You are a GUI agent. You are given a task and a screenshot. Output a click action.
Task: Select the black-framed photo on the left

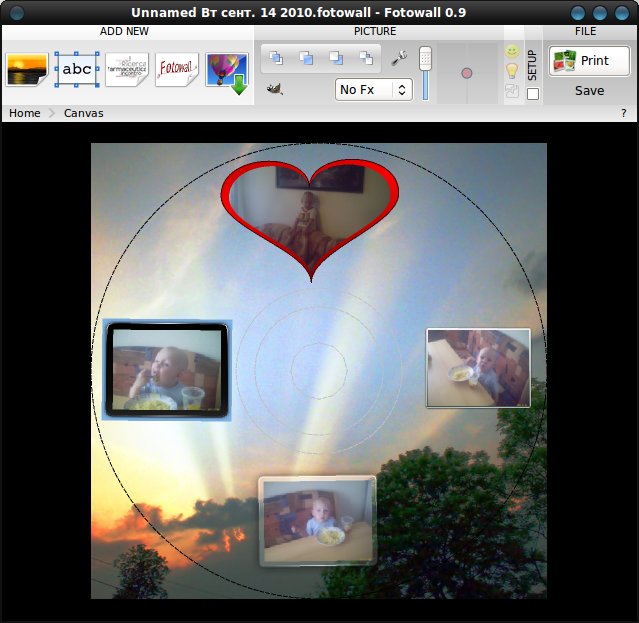167,370
